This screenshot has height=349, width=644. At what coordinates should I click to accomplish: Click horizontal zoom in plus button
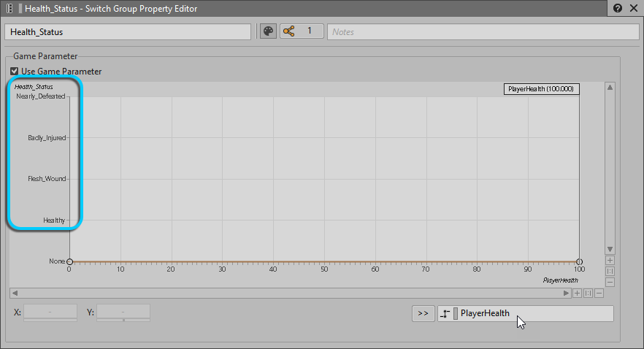[577, 294]
